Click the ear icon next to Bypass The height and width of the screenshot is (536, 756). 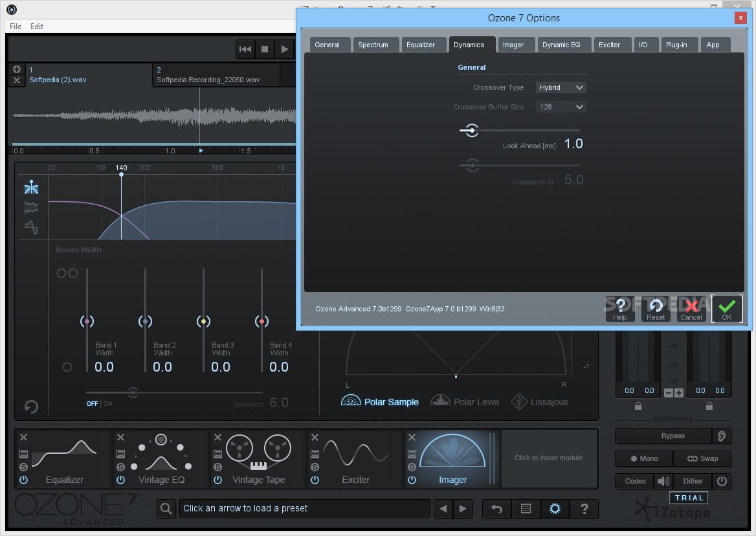[722, 436]
